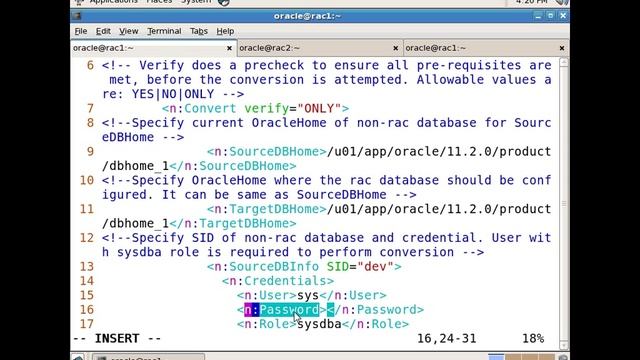
Task: Click the closing n:Password tag on line 16
Action: click(x=376, y=309)
